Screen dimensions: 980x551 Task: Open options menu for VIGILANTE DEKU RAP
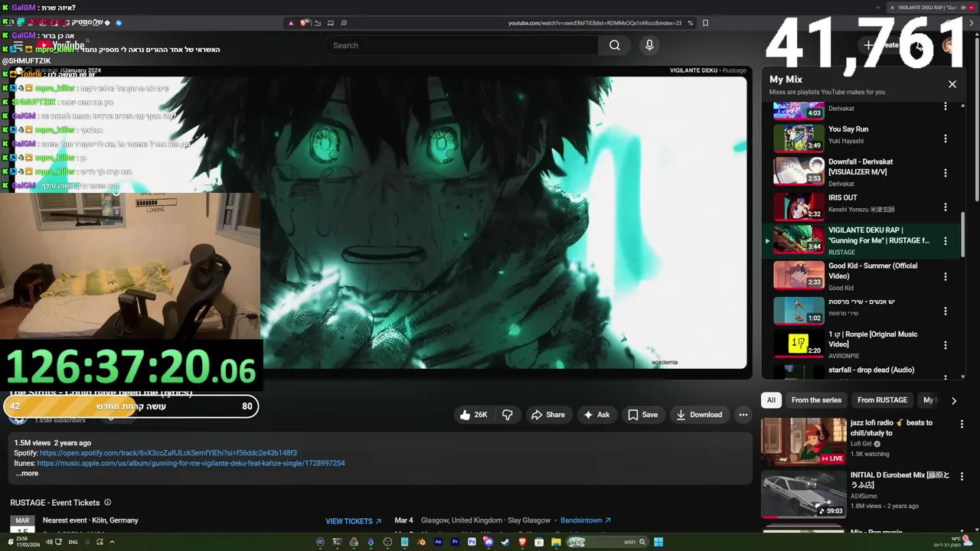coord(946,241)
